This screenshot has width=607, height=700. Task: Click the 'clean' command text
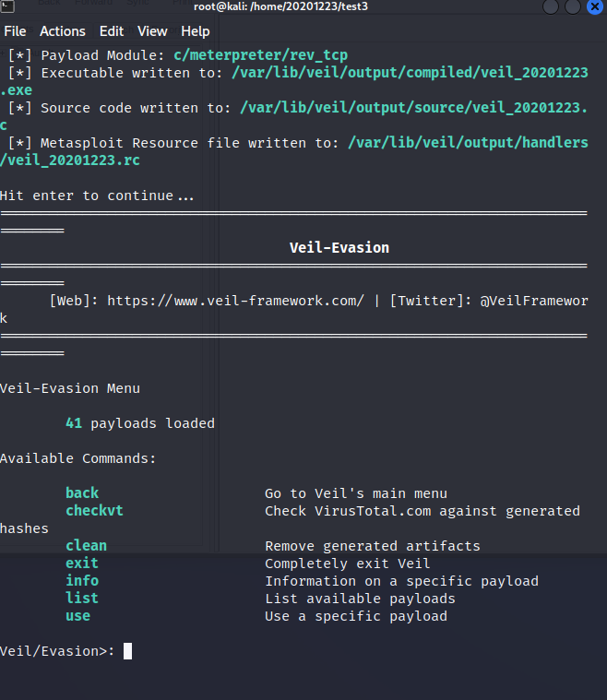tap(86, 546)
